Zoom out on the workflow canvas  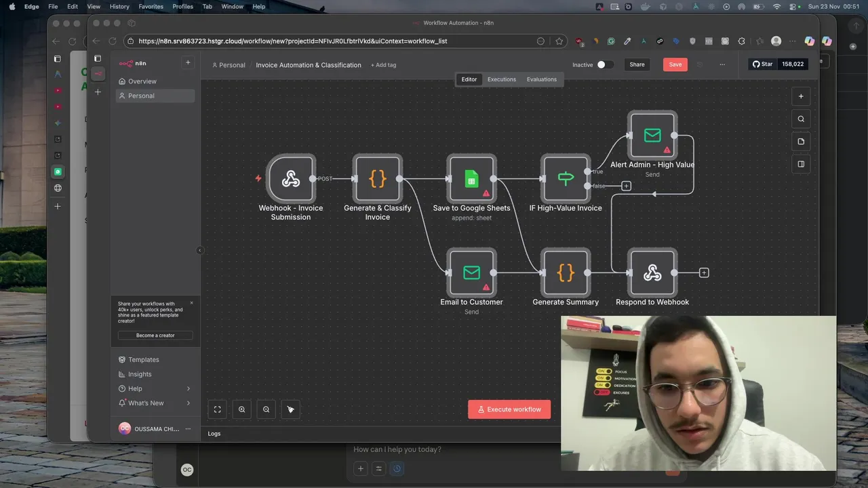[266, 409]
